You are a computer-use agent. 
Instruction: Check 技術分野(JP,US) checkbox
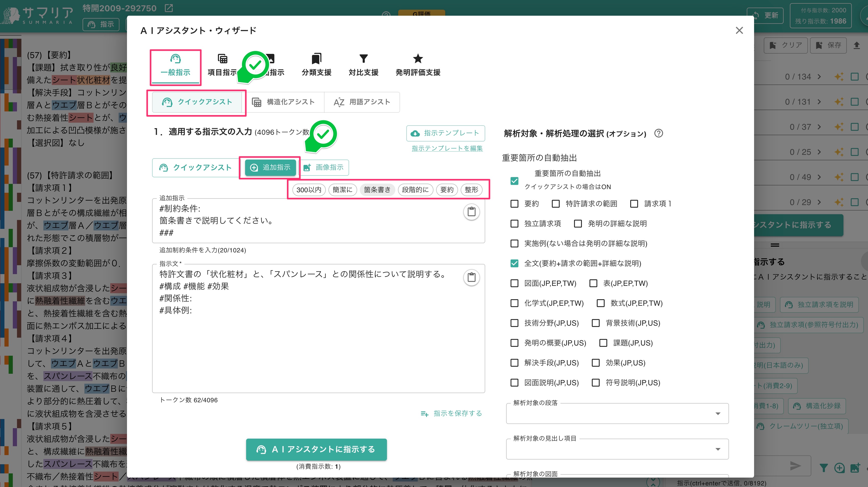pyautogui.click(x=514, y=323)
